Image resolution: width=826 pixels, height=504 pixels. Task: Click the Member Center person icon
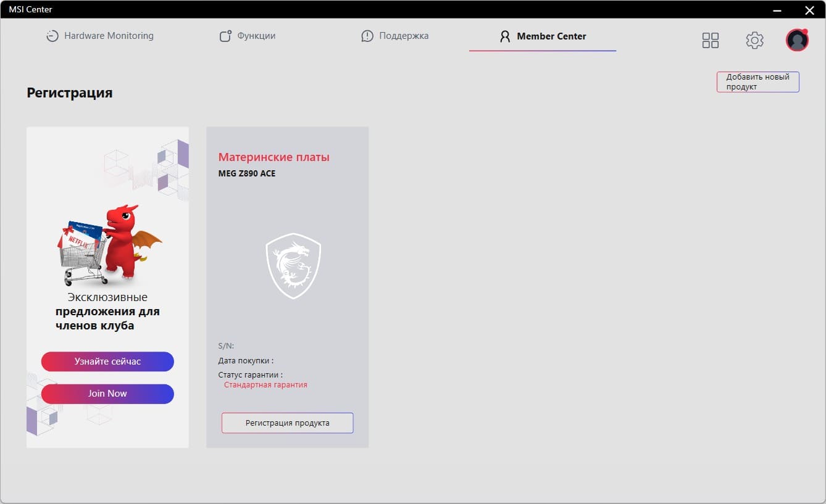505,36
